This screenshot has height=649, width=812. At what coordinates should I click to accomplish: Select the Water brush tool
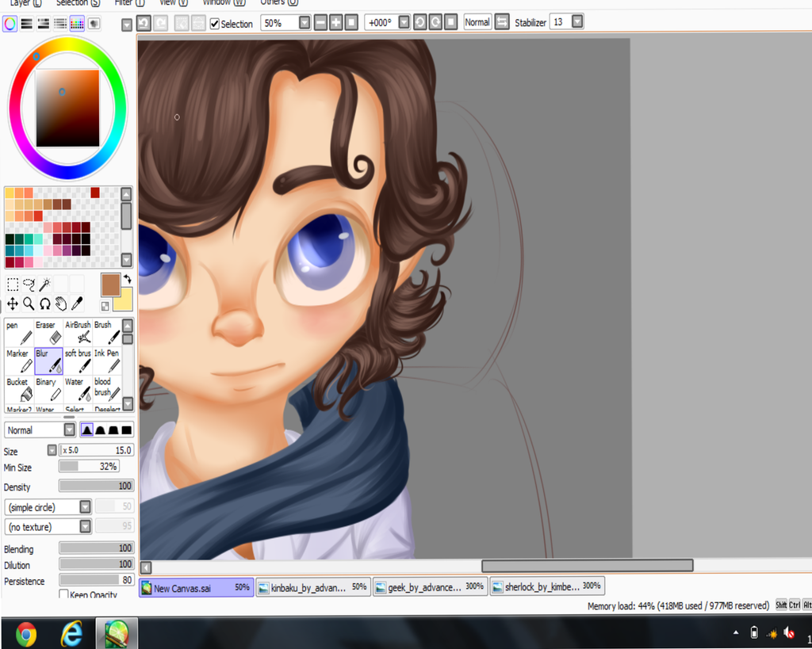(x=78, y=389)
